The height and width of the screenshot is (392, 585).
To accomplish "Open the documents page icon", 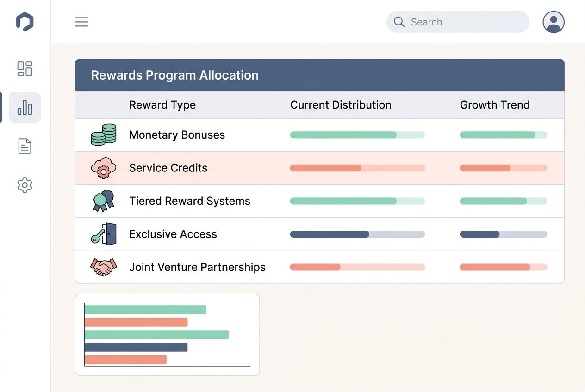I will click(x=25, y=146).
